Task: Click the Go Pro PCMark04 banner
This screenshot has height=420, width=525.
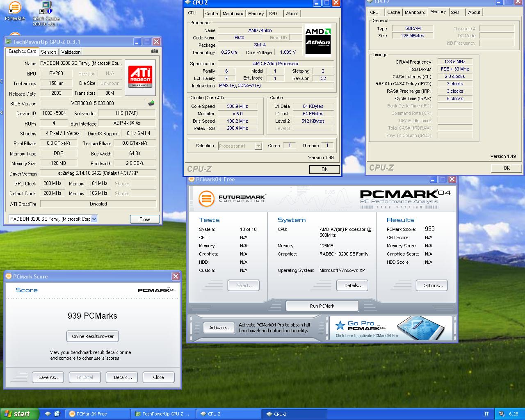Action: [391, 328]
